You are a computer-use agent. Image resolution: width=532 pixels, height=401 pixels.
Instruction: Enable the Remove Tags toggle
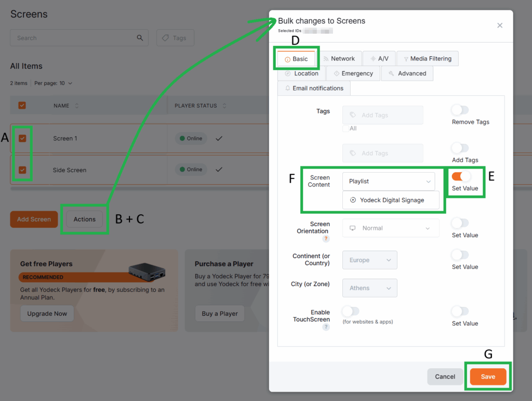(460, 110)
